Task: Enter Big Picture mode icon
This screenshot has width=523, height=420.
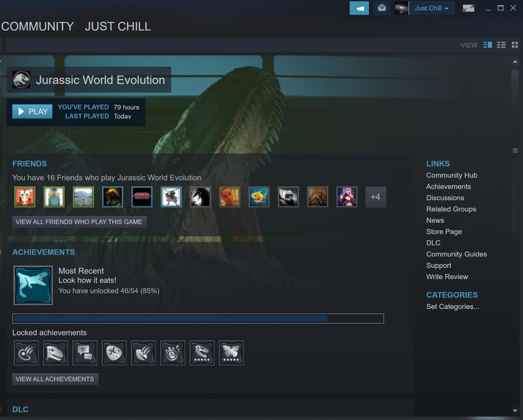Action: pos(468,8)
